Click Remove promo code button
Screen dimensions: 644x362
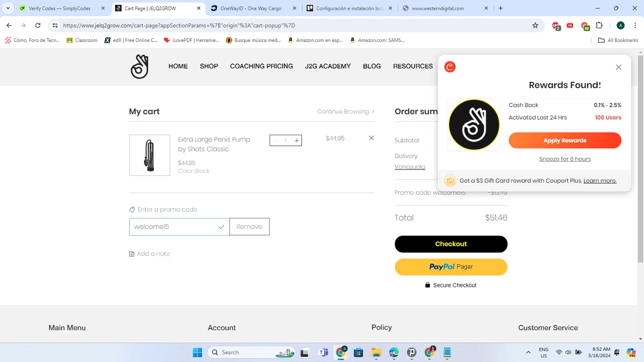click(x=249, y=226)
